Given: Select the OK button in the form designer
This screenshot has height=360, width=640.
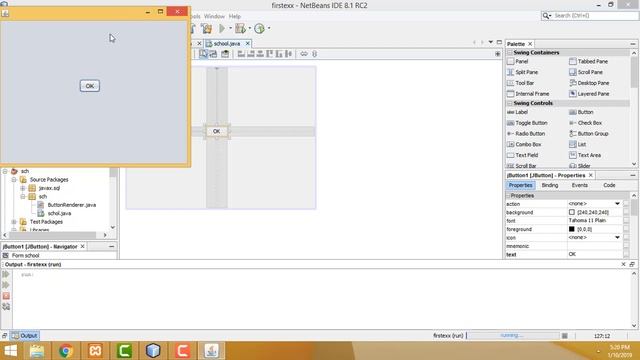Looking at the screenshot, I should (216, 131).
